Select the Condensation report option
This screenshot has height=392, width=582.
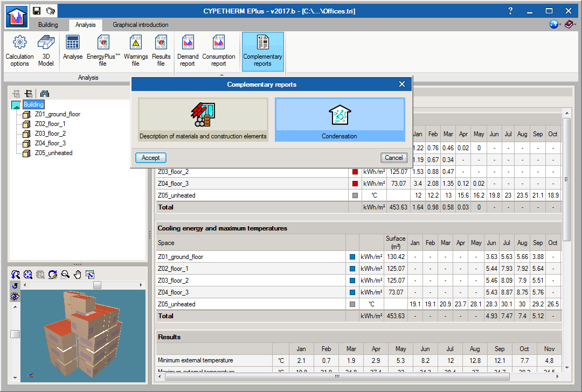[339, 120]
